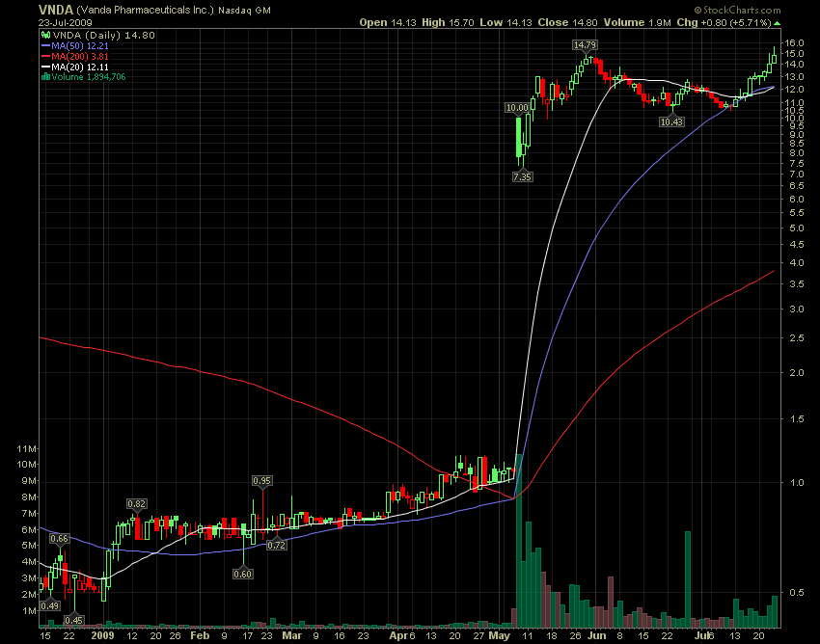Click the 0.72 low price label
820x644 pixels.
click(x=277, y=546)
